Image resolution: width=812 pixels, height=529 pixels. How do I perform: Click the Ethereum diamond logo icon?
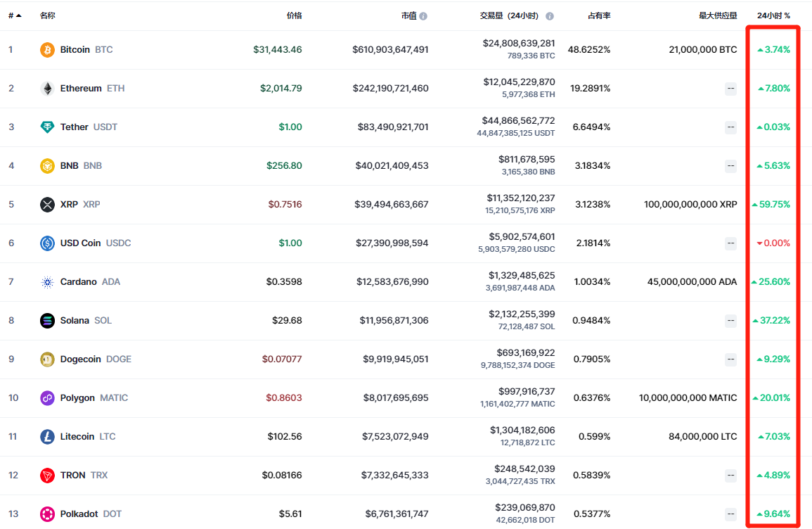(x=47, y=89)
